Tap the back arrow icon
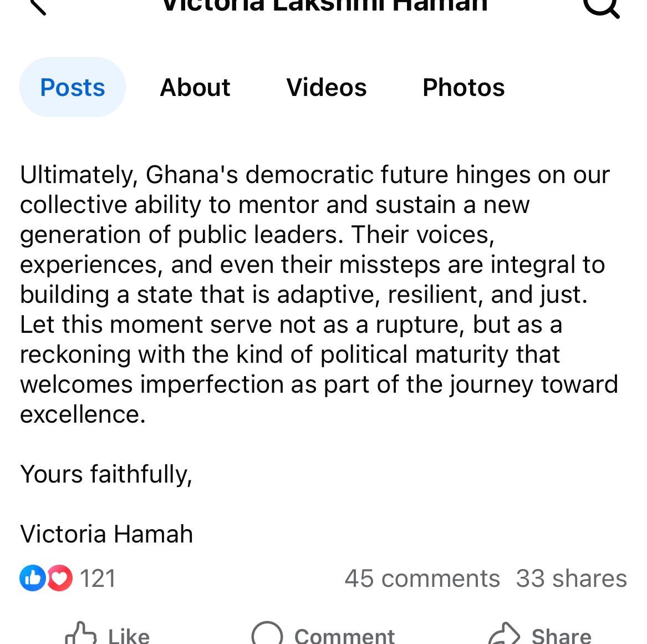The height and width of the screenshot is (644, 647). click(x=38, y=6)
